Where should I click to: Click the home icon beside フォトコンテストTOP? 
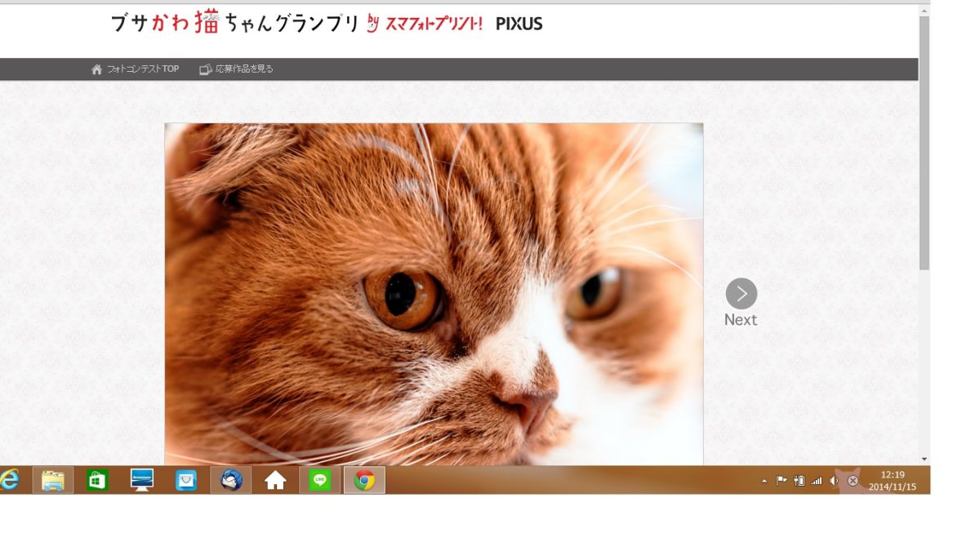(x=97, y=69)
